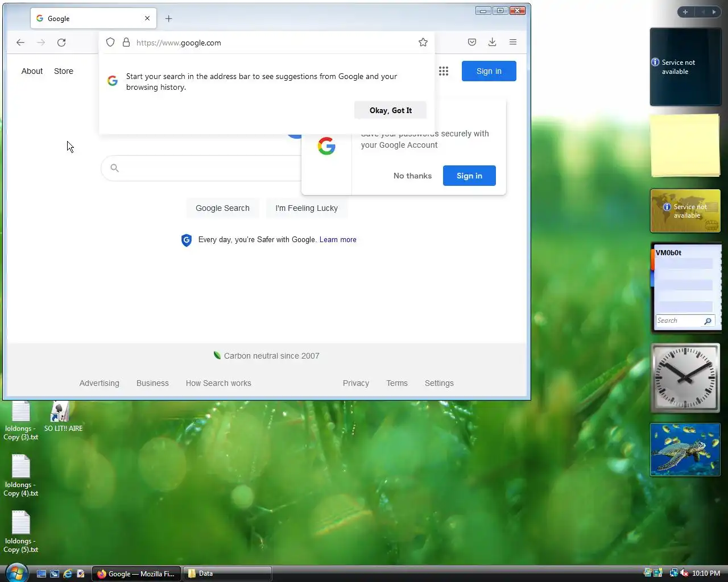Switch to Google Mozilla Firefox taskbar button

point(136,573)
